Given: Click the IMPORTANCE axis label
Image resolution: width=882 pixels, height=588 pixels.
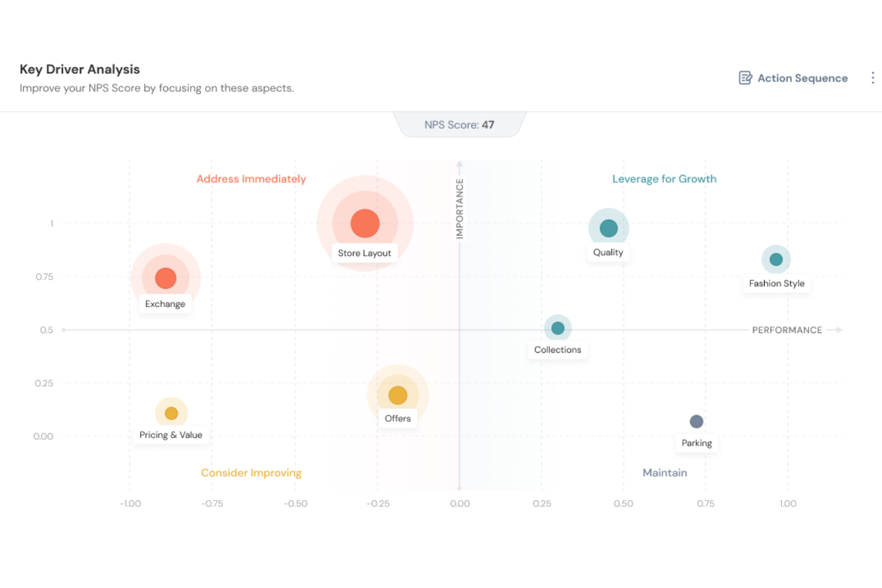Looking at the screenshot, I should pos(459,209).
